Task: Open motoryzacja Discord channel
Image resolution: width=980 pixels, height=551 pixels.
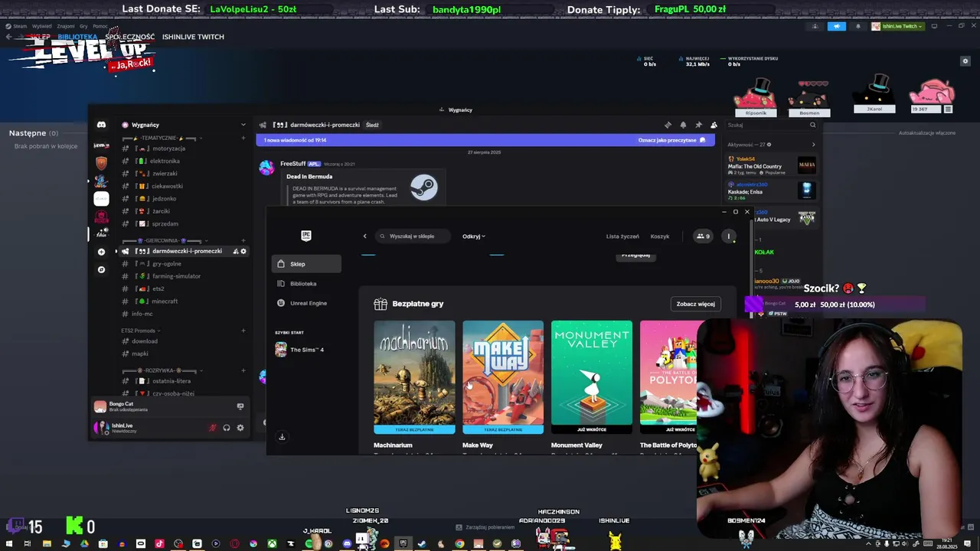Action: tap(183, 148)
